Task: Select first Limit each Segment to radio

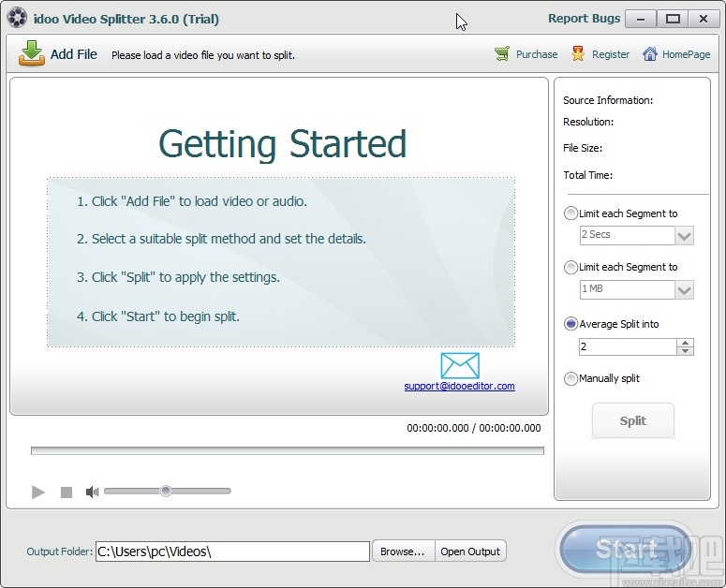Action: click(x=570, y=213)
